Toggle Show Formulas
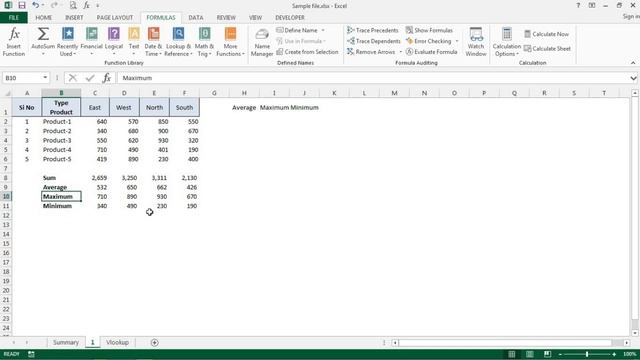640x360 pixels. coord(429,30)
